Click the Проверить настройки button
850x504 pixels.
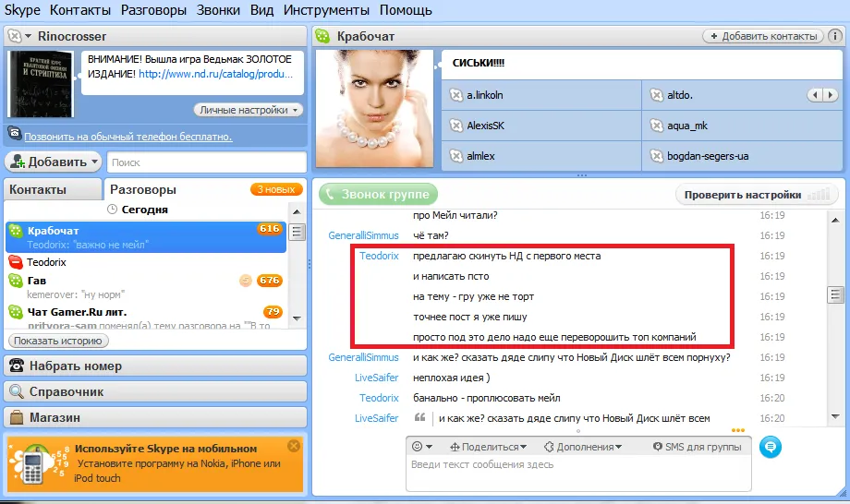pos(757,195)
